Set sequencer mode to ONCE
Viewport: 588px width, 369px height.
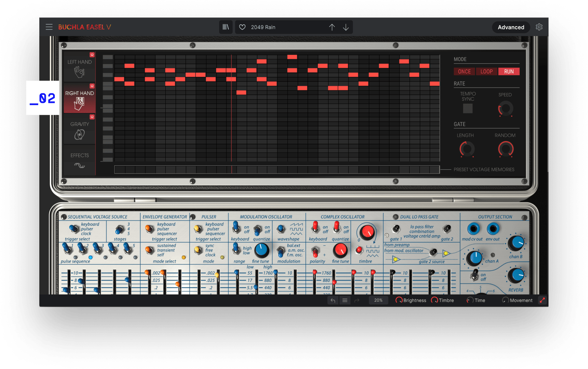tap(464, 72)
